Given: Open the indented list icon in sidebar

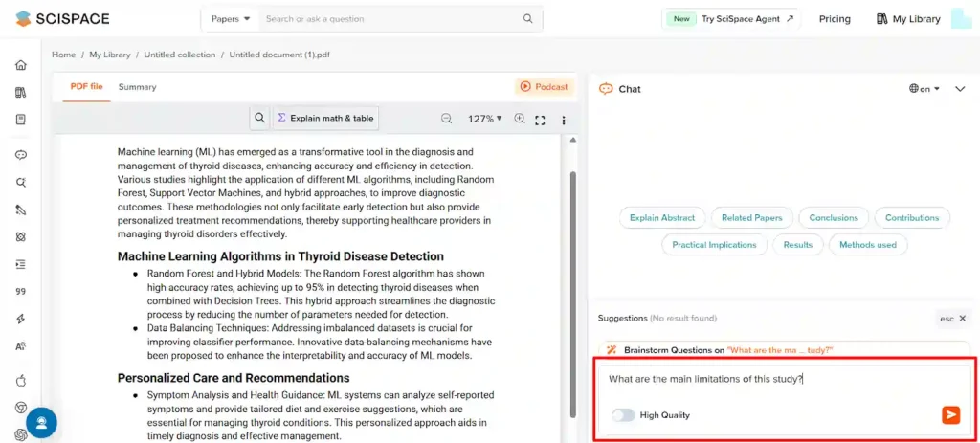Looking at the screenshot, I should coord(21,264).
